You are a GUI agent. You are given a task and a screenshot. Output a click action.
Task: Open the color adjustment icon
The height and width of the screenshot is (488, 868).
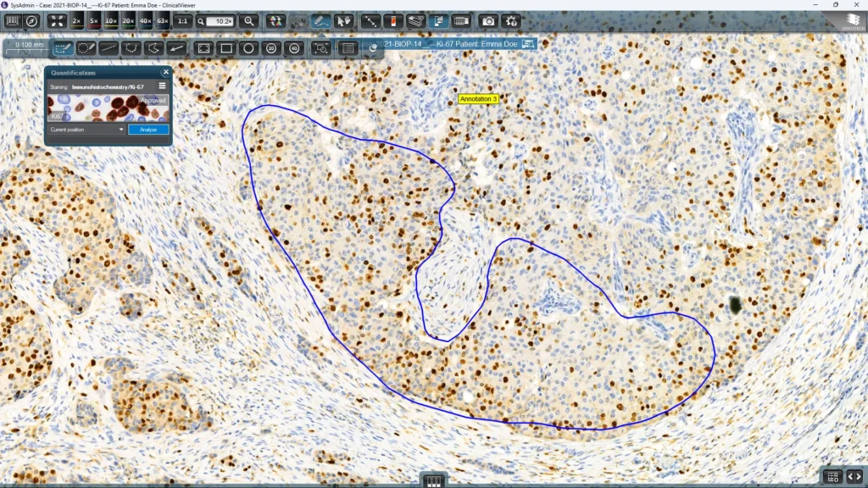click(x=275, y=21)
